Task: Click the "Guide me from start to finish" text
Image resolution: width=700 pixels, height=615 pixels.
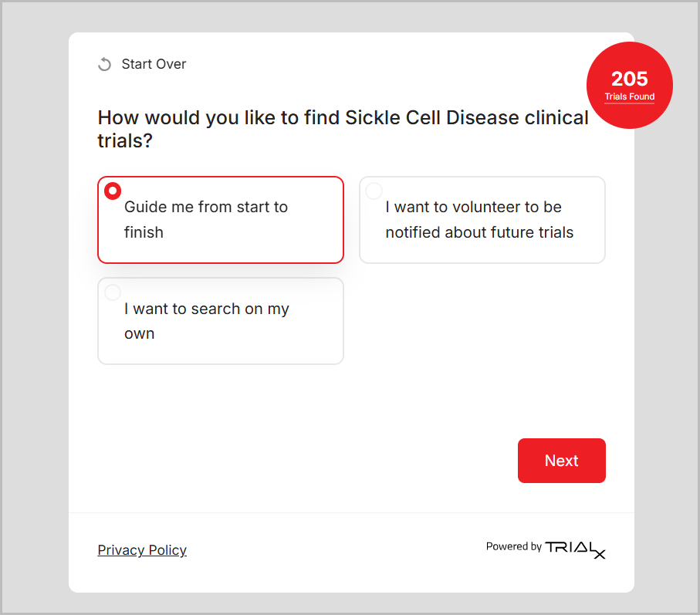Action: [205, 207]
